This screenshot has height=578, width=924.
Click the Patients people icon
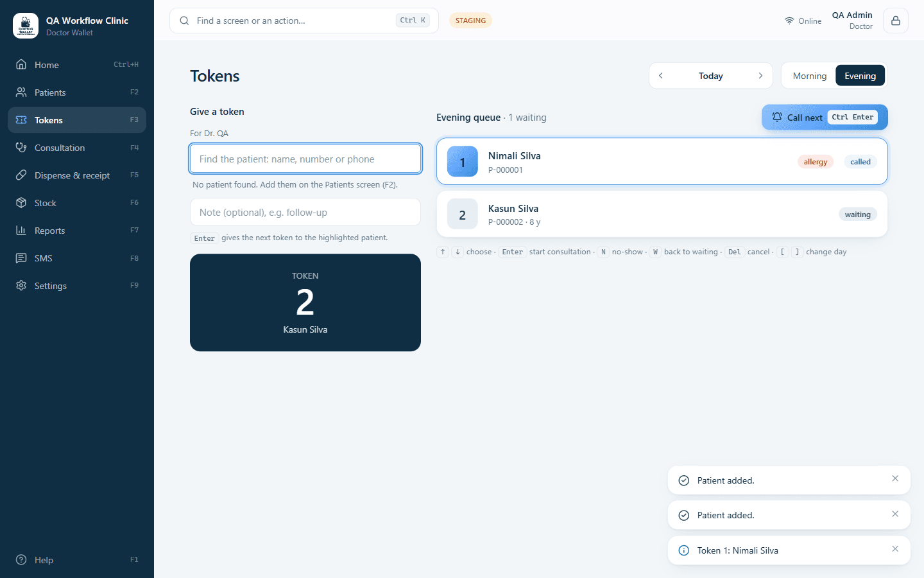pos(21,92)
